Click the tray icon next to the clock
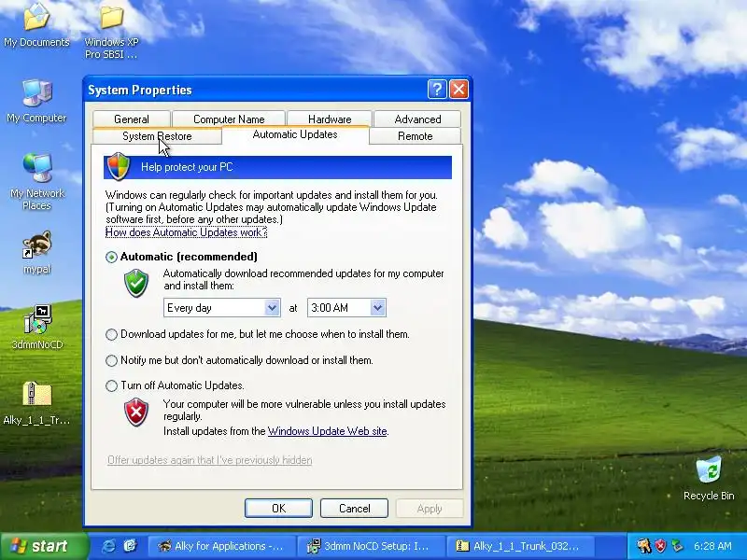 [x=677, y=546]
